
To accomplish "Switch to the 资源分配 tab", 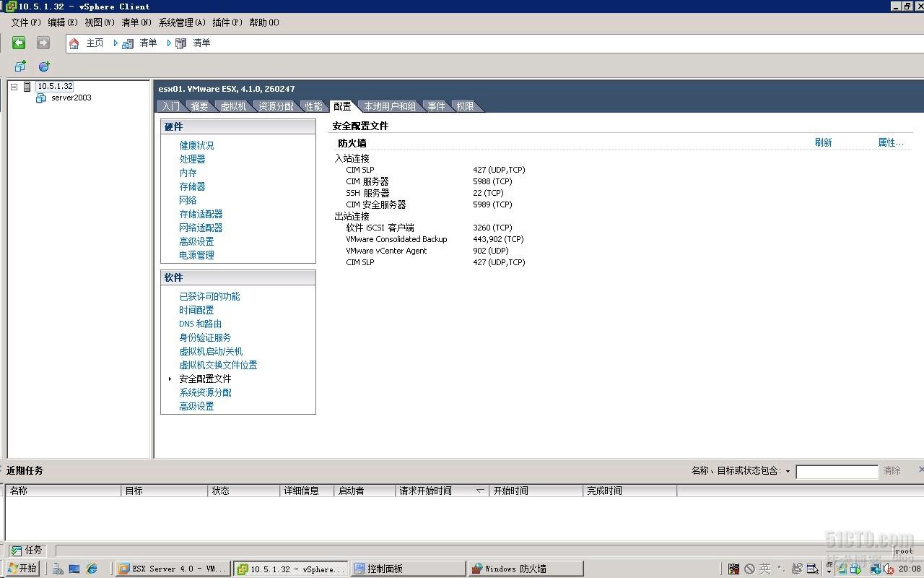I will [x=276, y=106].
